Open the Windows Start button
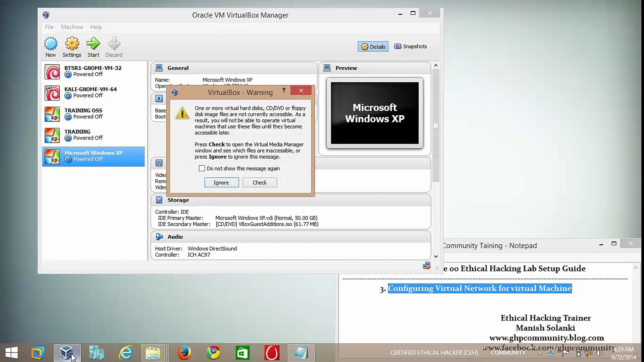Viewport: 644px width, 362px height. [x=12, y=353]
